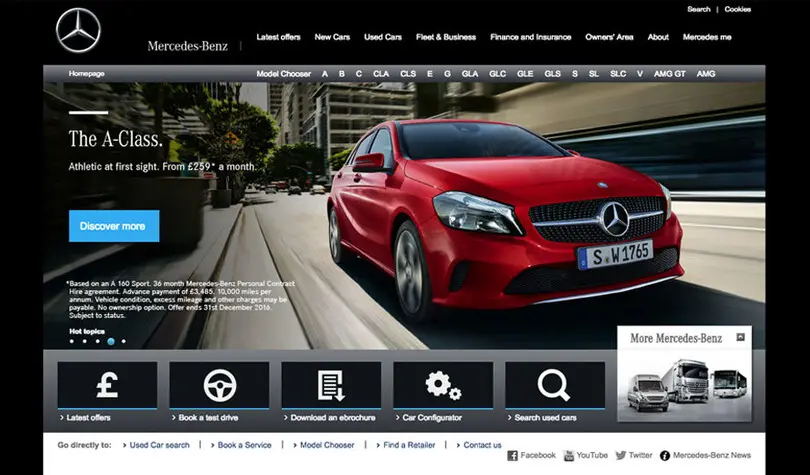Go directly to Used Car search
Viewport: 810px width, 475px height.
[x=159, y=445]
